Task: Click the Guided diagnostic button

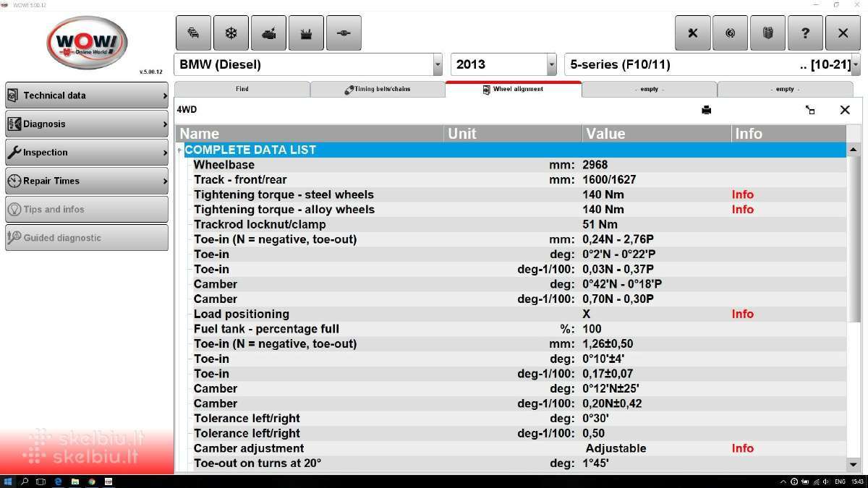Action: [87, 238]
